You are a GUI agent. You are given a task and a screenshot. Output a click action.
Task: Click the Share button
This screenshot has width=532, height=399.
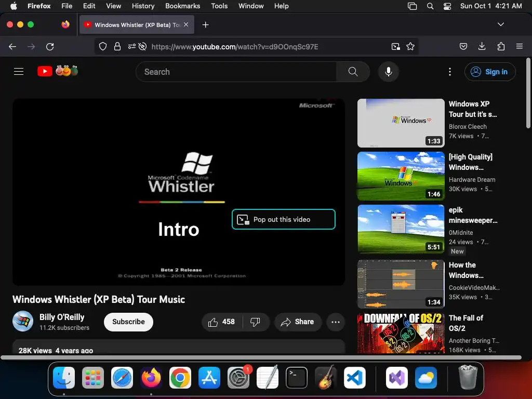click(298, 322)
